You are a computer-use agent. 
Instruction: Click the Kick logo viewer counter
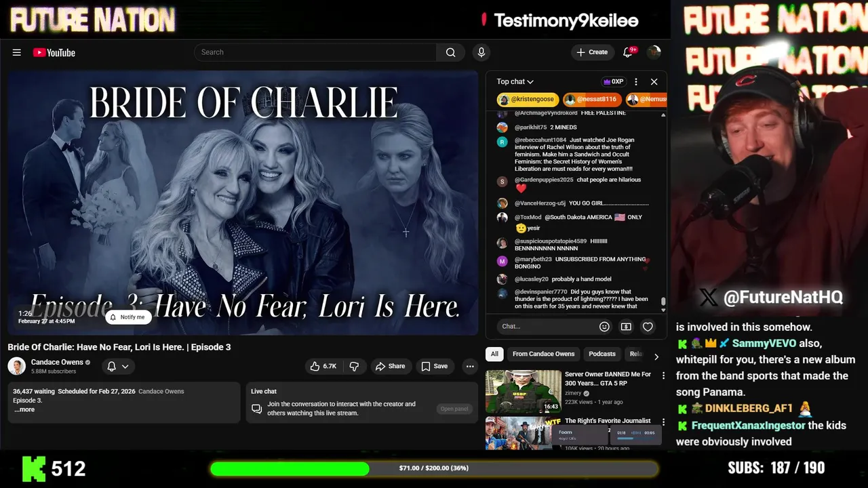[x=54, y=468]
